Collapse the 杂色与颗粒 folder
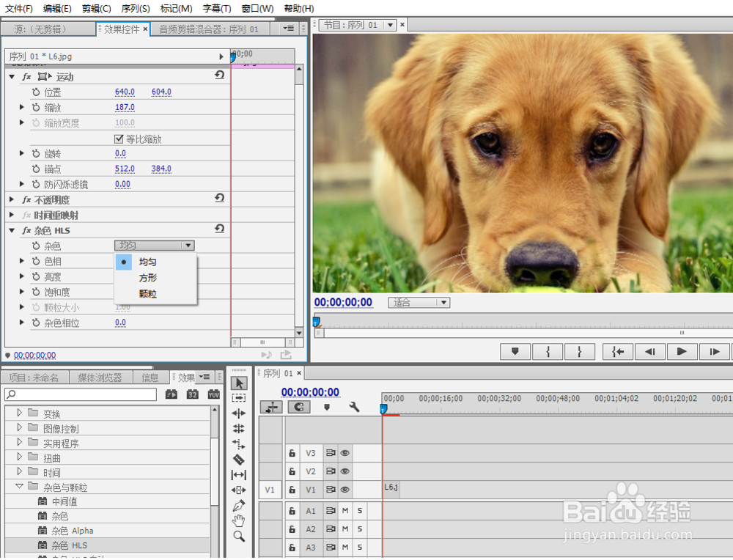 [x=19, y=486]
